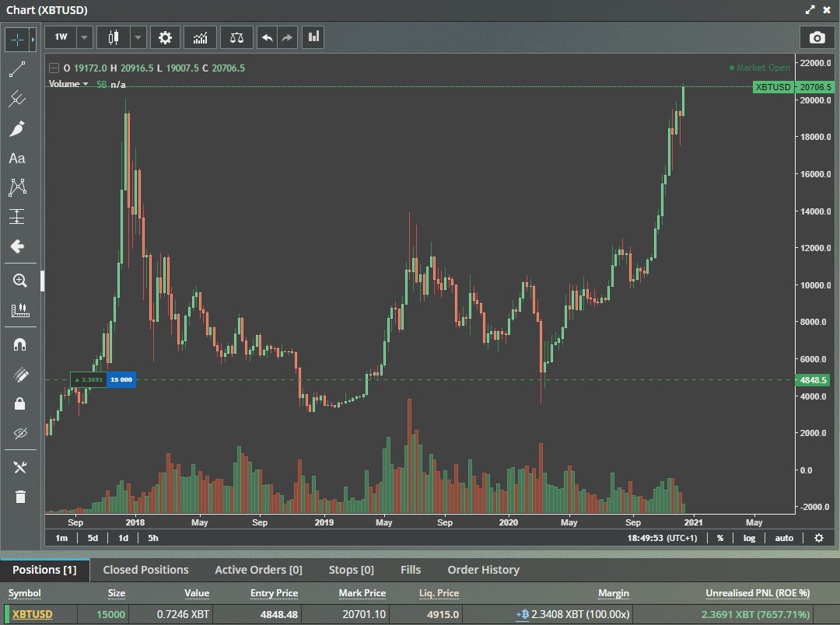
Task: Switch to the Stops [0] tab
Action: [x=352, y=570]
